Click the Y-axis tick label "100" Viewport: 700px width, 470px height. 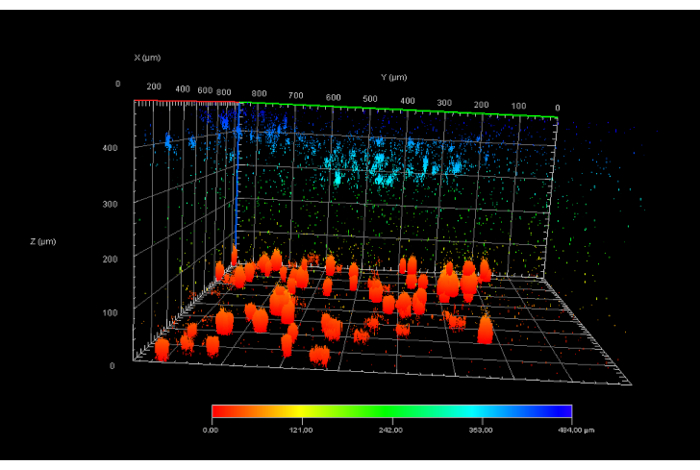pyautogui.click(x=518, y=106)
